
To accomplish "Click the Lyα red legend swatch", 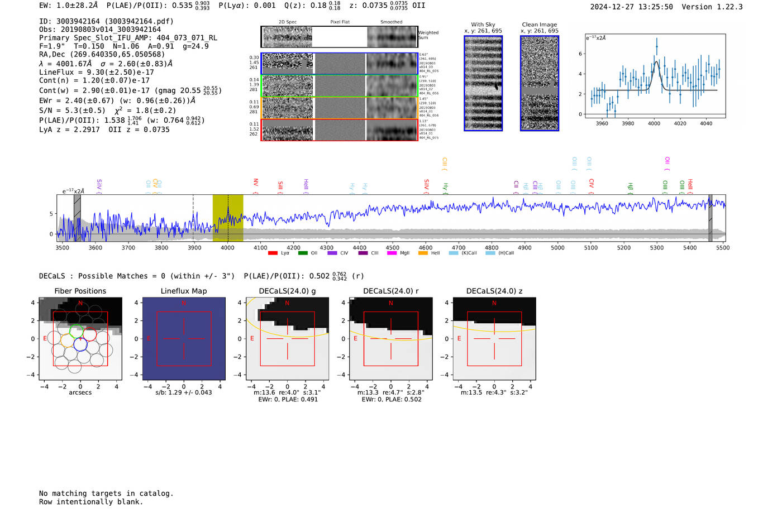I will 273,253.
